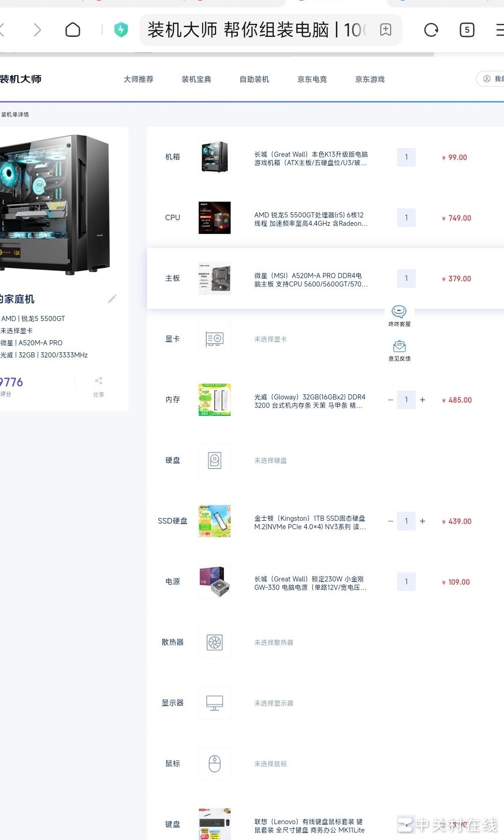Click the 装机单详情 breadcrumb
The width and height of the screenshot is (504, 840).
(x=14, y=114)
